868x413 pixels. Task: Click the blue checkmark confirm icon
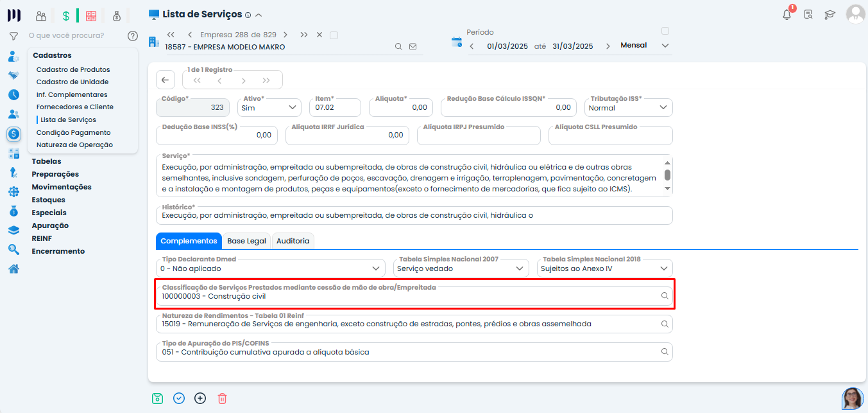(179, 398)
